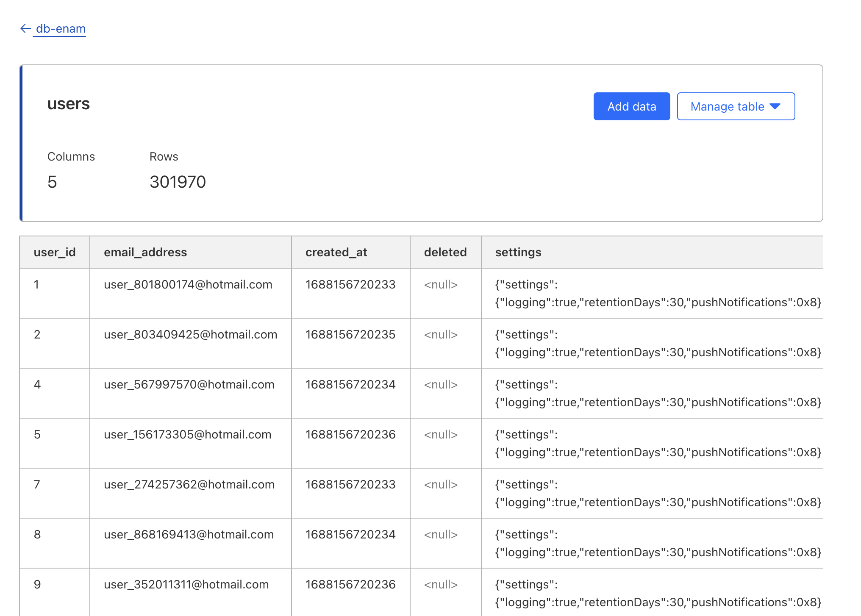Click the back arrow icon beside db-enam
This screenshot has width=861, height=616.
pyautogui.click(x=25, y=28)
